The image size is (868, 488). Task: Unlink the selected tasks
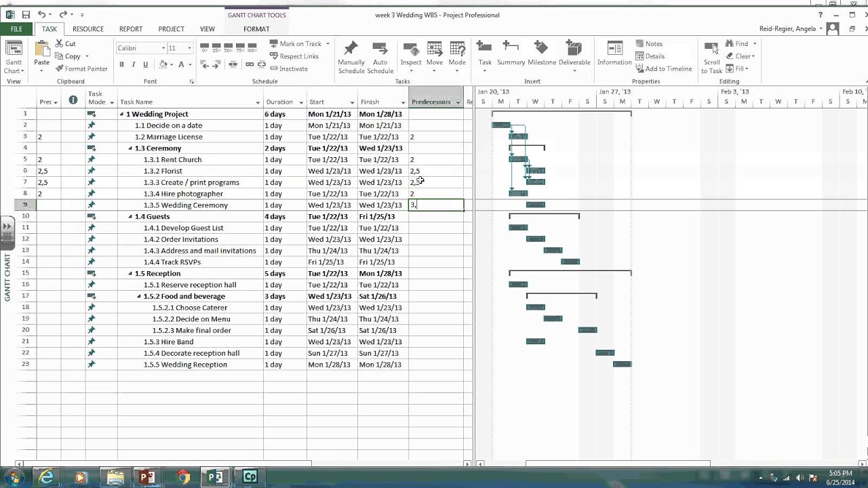point(261,64)
